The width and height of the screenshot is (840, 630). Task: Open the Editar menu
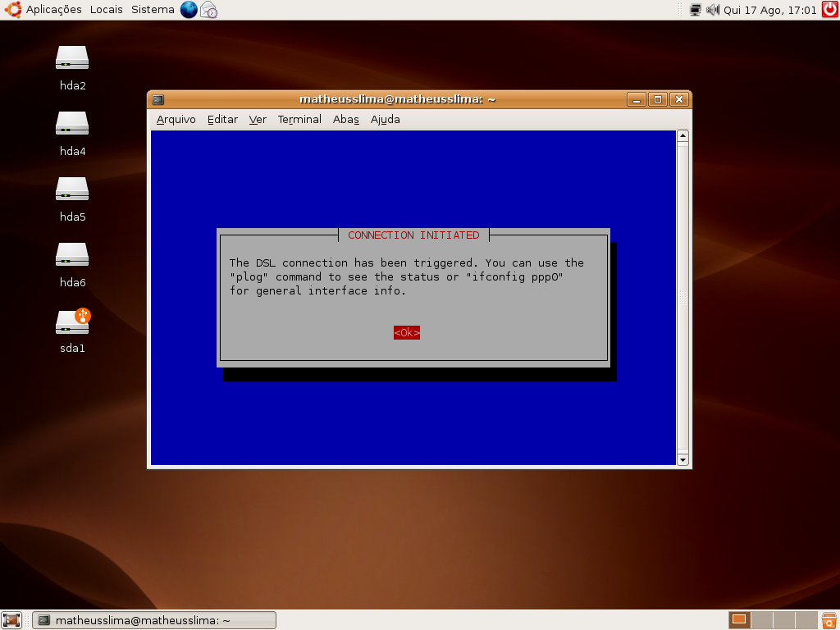(x=222, y=120)
